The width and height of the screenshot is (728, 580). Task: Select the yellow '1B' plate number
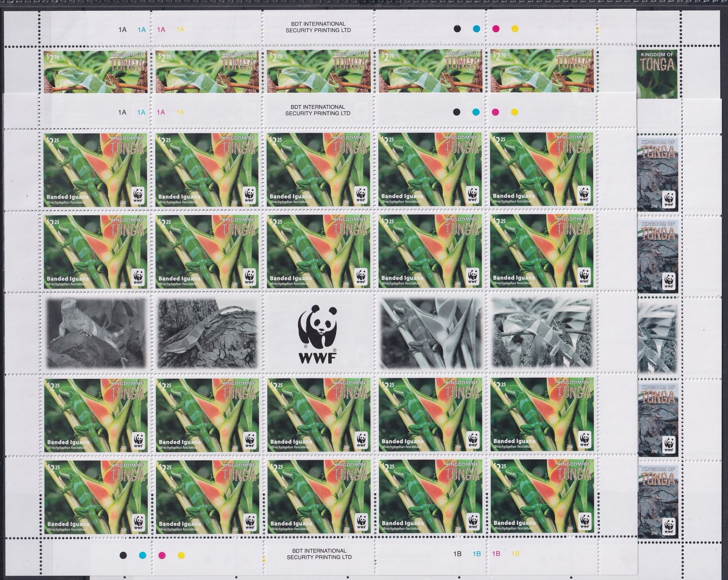click(516, 554)
